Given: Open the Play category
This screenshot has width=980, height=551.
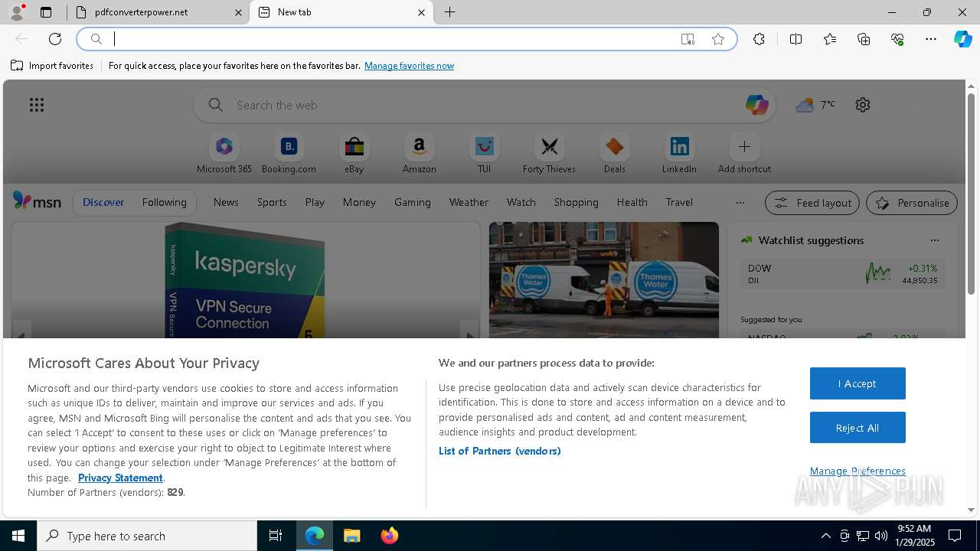Looking at the screenshot, I should [315, 202].
